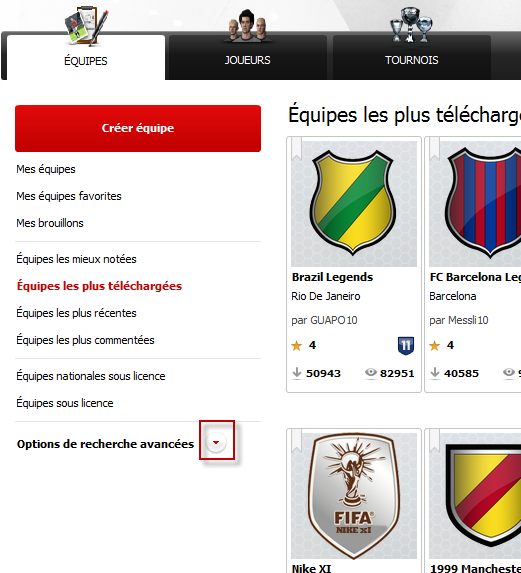Click the trophies icon above TOURNOIS

(x=411, y=24)
